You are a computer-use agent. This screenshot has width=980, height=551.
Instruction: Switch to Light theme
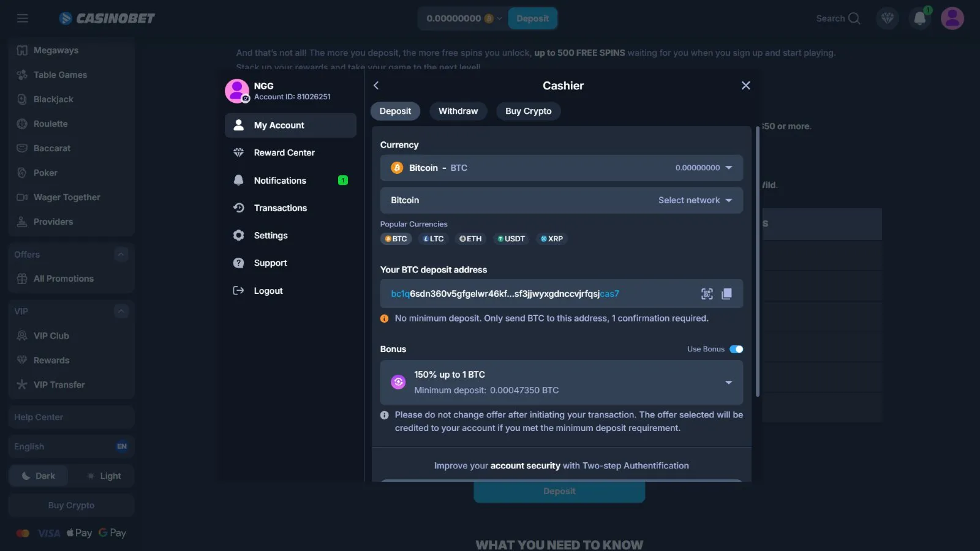[x=103, y=476]
